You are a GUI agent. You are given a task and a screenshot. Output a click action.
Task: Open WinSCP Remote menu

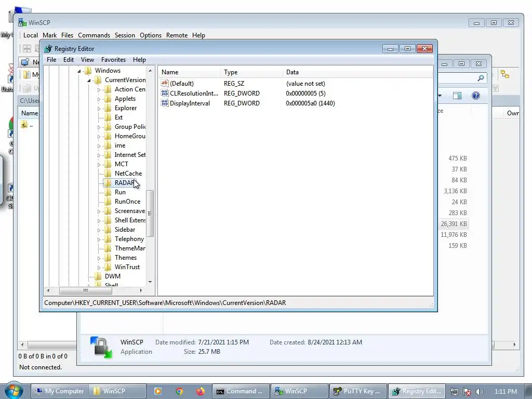(177, 35)
